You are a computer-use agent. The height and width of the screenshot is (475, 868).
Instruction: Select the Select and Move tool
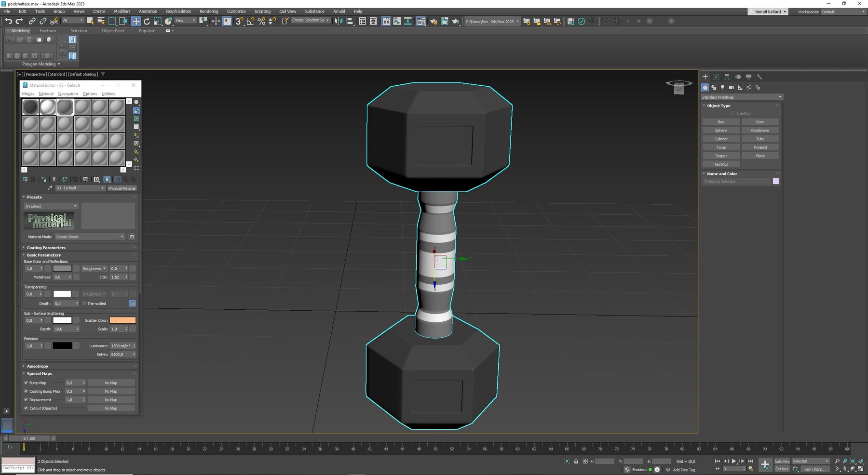[136, 21]
